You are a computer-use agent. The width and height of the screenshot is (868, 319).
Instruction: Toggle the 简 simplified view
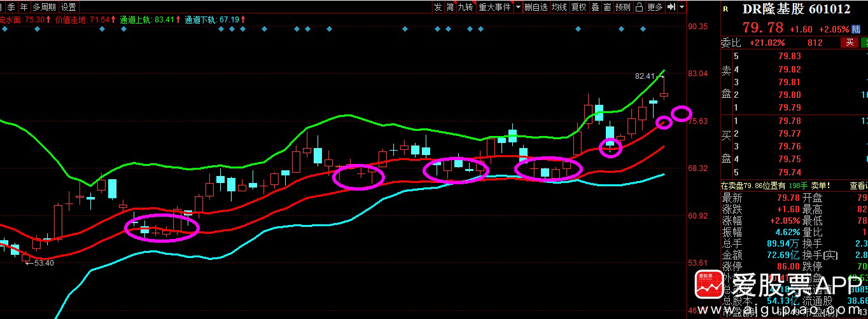[451, 8]
